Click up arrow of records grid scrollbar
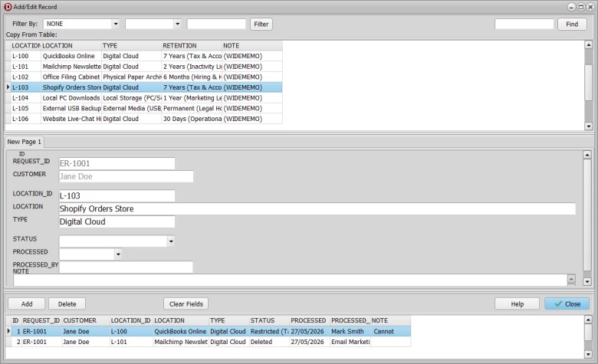 click(x=588, y=320)
